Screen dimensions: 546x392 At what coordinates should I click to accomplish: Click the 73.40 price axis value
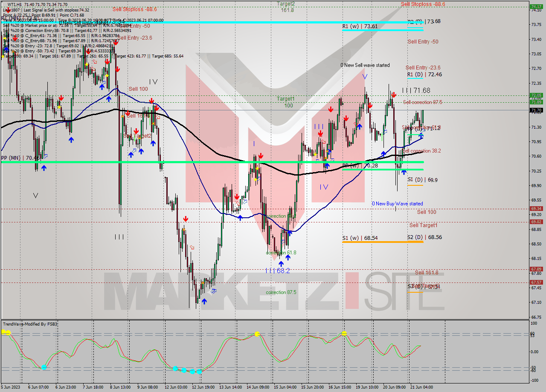pyautogui.click(x=536, y=39)
